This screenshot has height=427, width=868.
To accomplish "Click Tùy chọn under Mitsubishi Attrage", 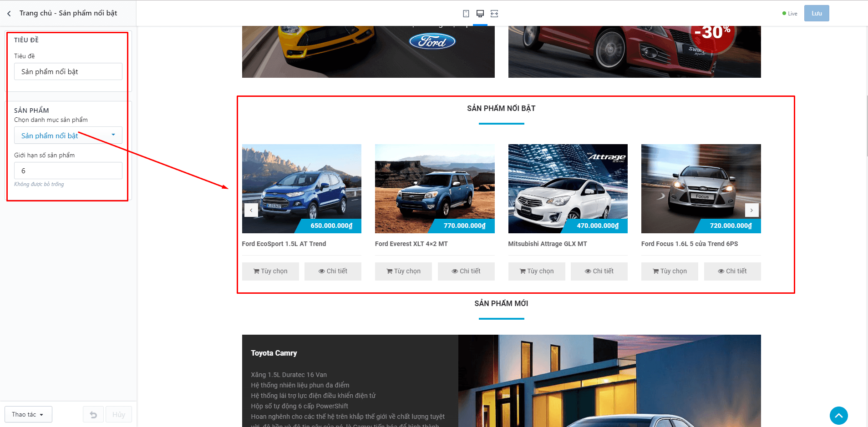I will [x=537, y=271].
